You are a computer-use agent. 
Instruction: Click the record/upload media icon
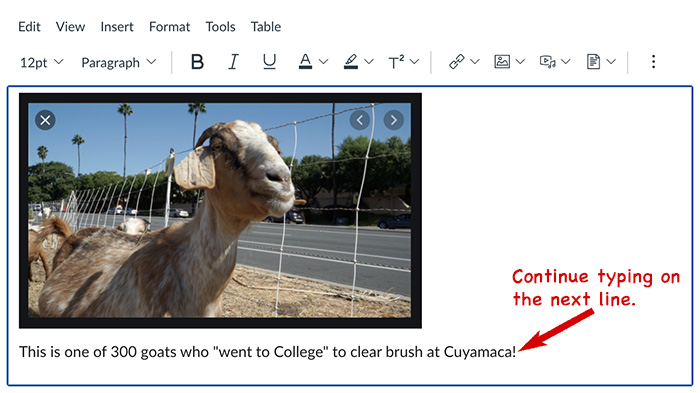point(547,62)
